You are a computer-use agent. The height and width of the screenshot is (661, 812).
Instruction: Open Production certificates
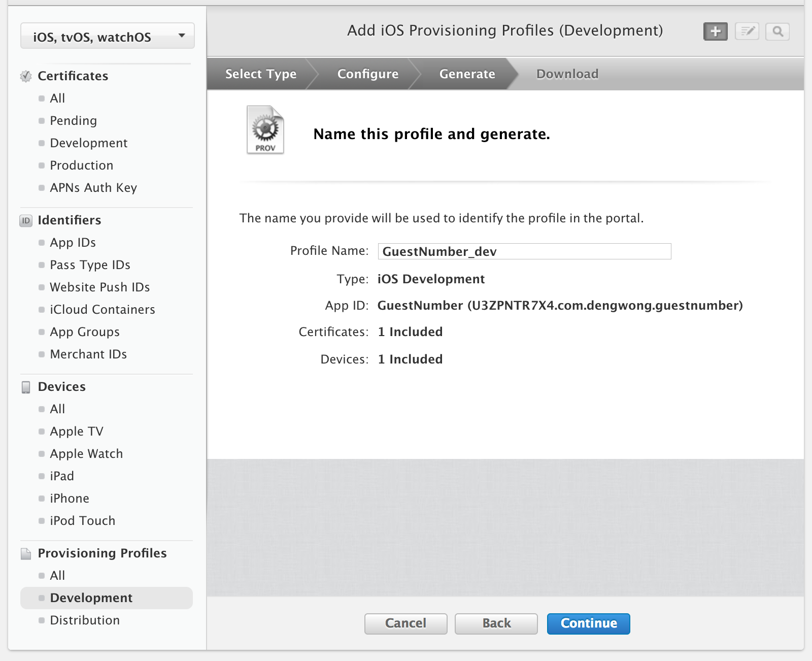click(x=81, y=166)
